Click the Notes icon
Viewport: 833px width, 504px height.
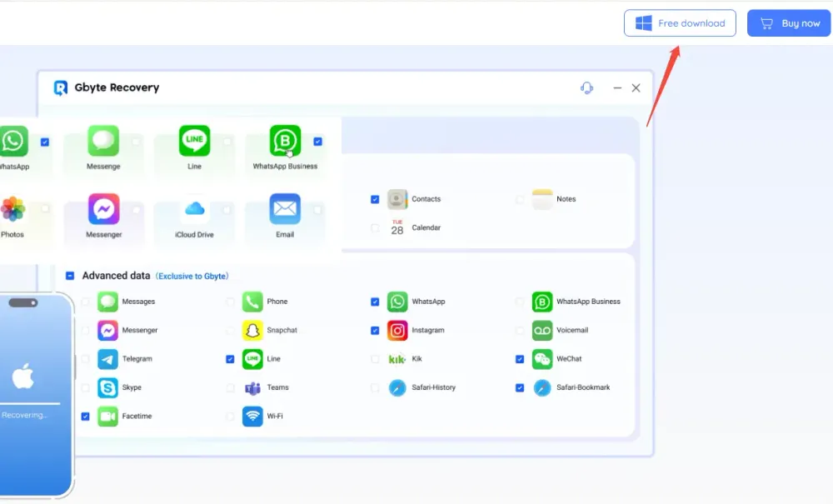[x=542, y=199]
